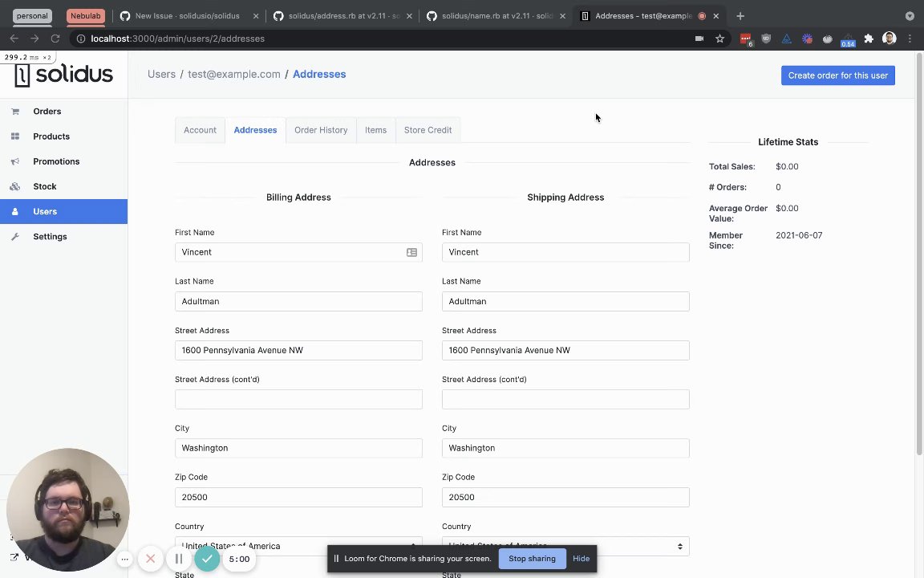
Task: Open the Extensions puzzle icon
Action: tap(869, 39)
